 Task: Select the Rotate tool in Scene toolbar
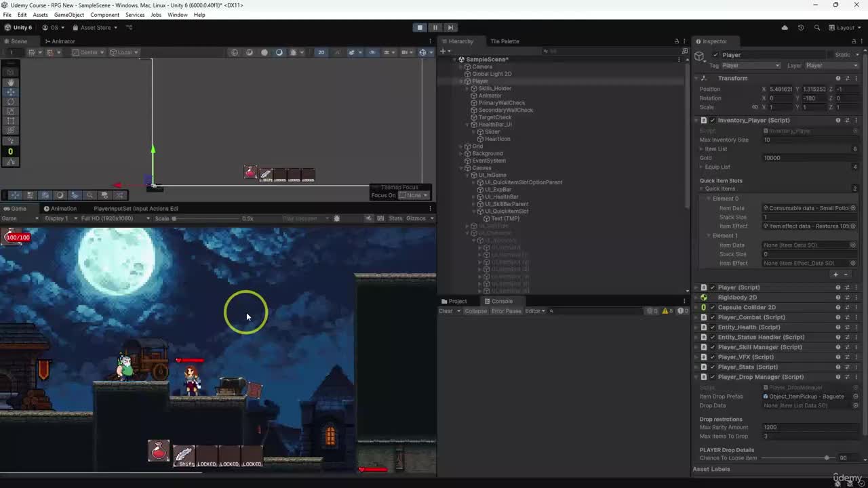point(10,101)
